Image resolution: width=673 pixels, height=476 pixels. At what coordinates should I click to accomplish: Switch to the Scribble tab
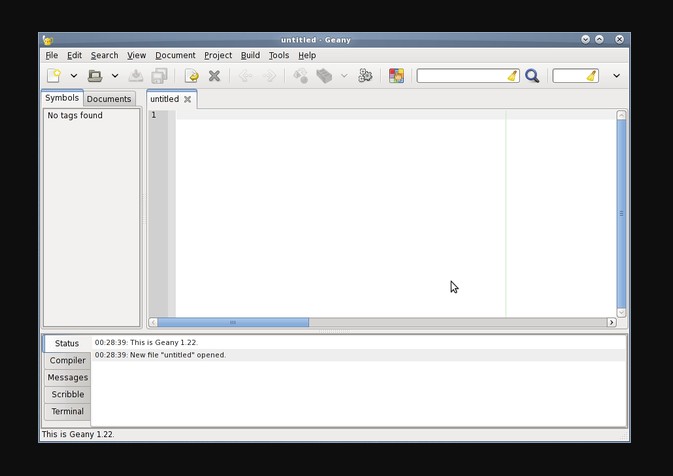coord(68,394)
